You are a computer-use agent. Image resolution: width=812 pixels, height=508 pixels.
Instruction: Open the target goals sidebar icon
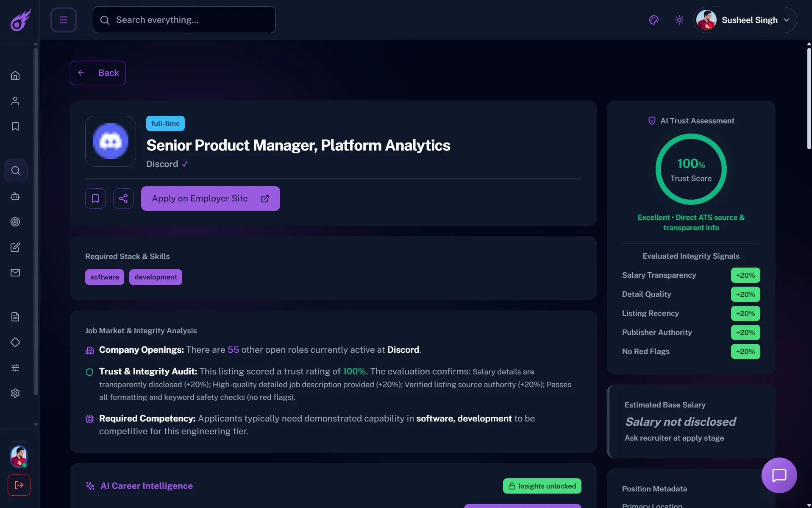pos(15,222)
